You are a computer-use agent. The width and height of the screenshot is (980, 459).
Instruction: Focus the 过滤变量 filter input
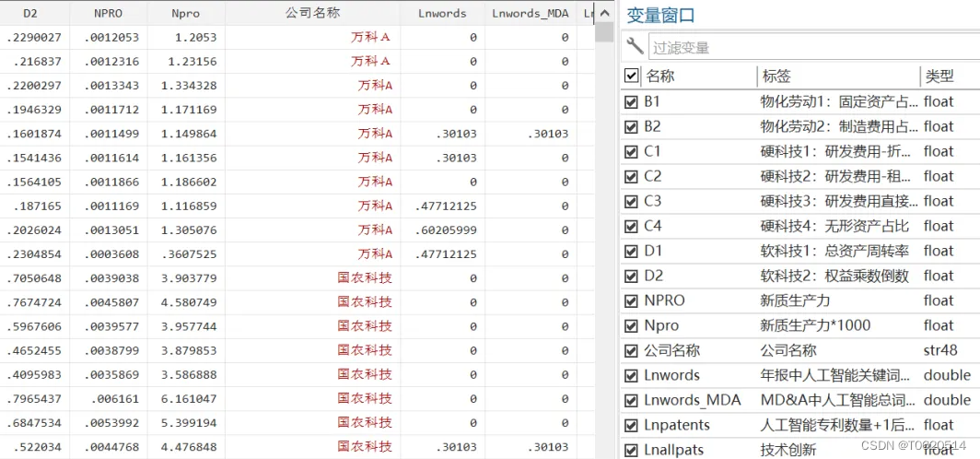814,47
